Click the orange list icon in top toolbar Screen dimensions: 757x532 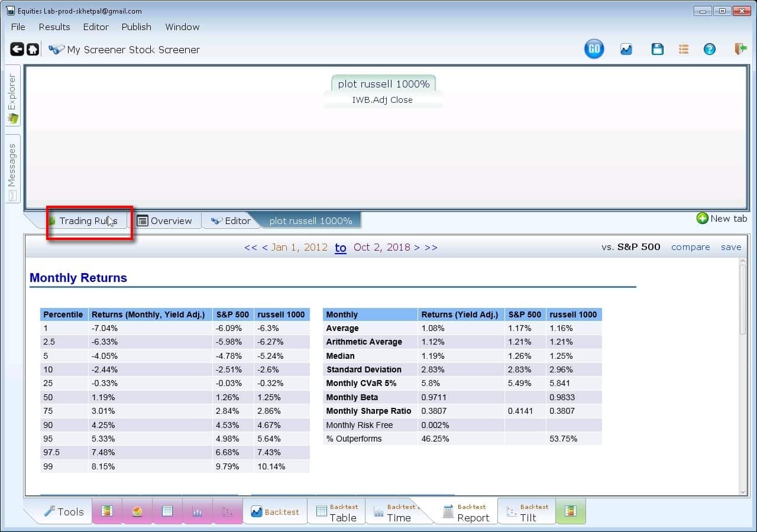tap(684, 50)
